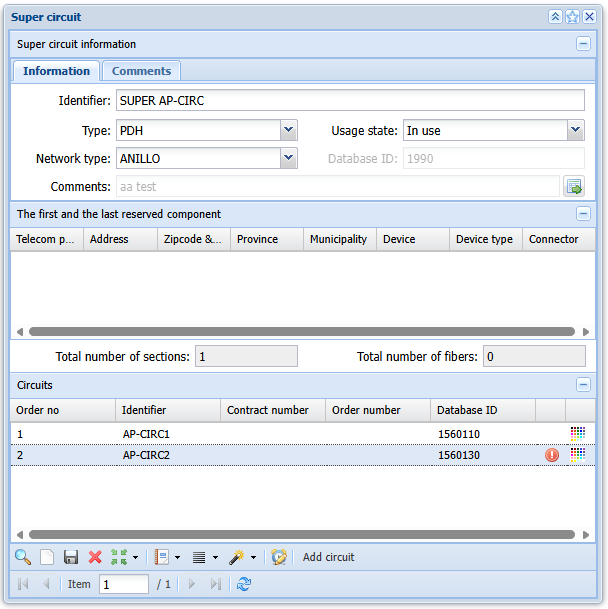The image size is (608, 609).
Task: Collapse the first and last reserved component section
Action: point(583,213)
